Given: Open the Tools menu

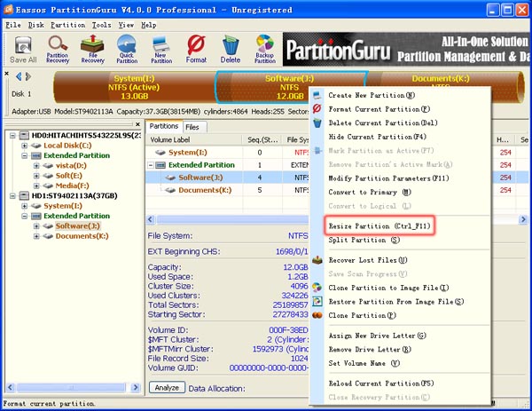Looking at the screenshot, I should pos(101,25).
